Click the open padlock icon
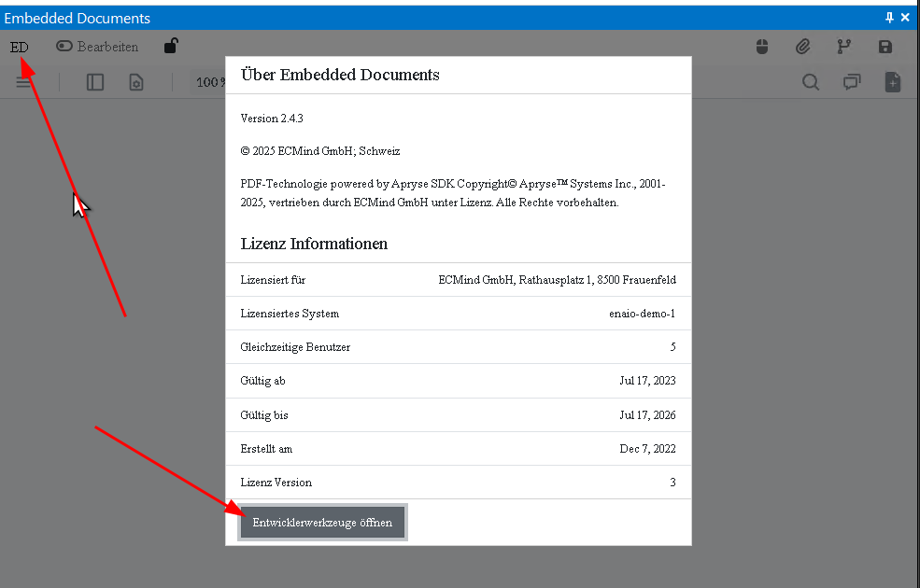This screenshot has height=588, width=920. tap(171, 46)
